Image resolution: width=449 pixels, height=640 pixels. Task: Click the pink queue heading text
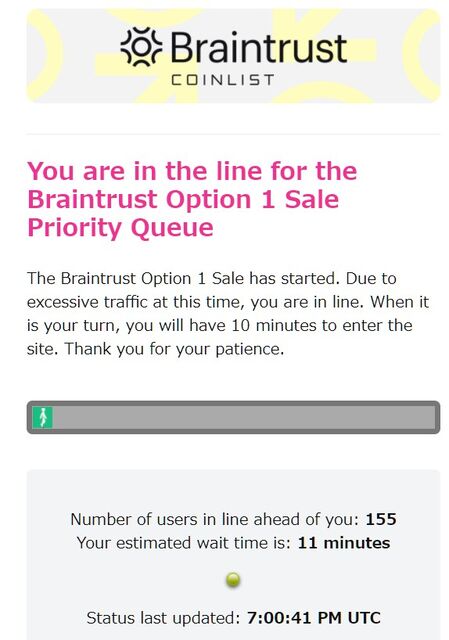coord(192,199)
